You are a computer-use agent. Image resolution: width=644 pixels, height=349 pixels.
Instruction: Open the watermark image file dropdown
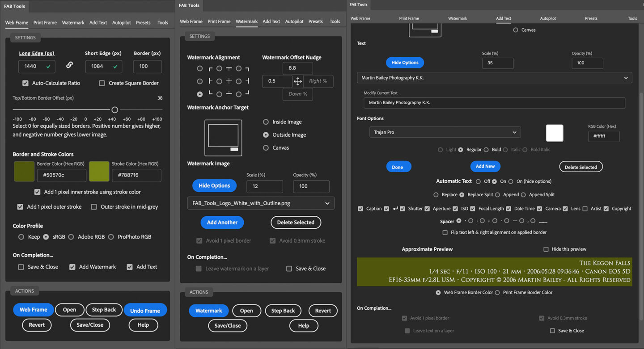(261, 203)
